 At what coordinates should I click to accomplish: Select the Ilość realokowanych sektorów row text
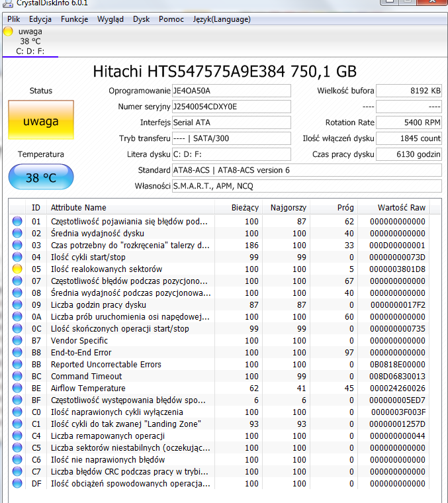pyautogui.click(x=107, y=269)
